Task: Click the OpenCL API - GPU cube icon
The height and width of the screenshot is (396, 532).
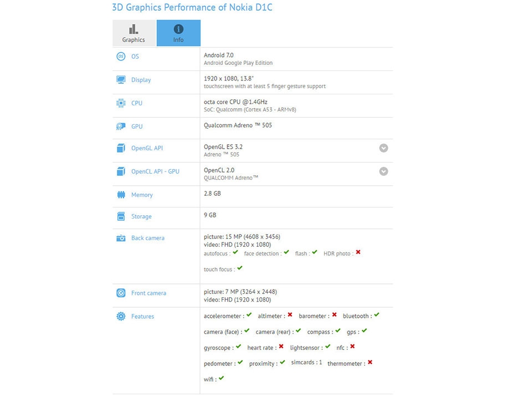Action: (121, 171)
